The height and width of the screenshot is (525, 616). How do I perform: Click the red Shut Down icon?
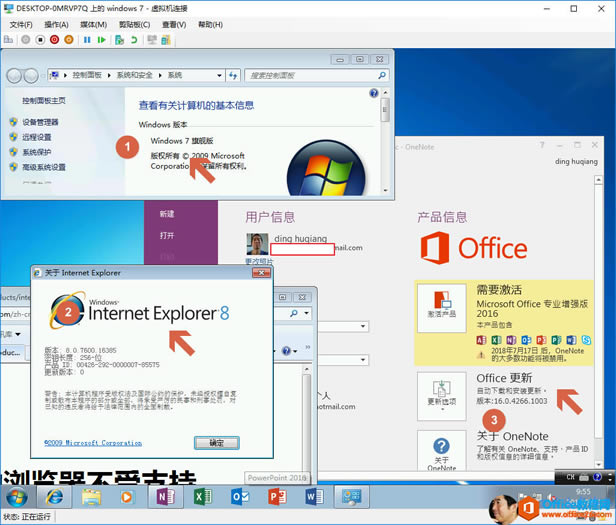pos(55,40)
